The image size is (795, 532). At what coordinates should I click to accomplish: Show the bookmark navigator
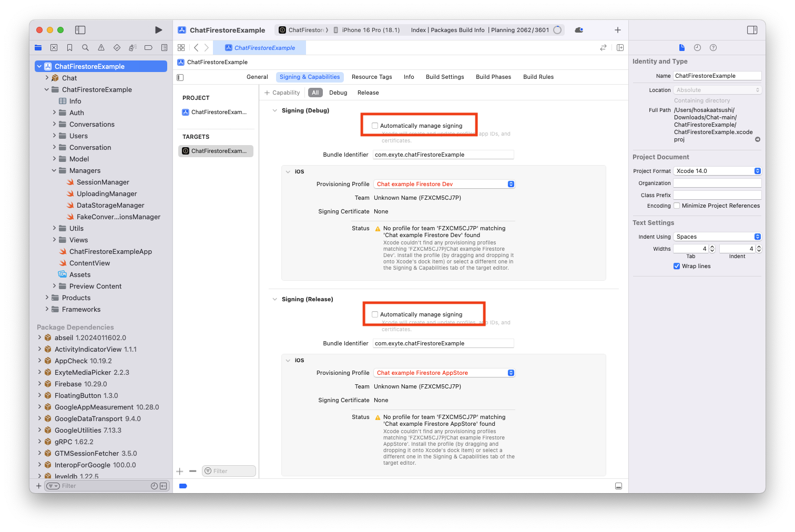coord(69,48)
